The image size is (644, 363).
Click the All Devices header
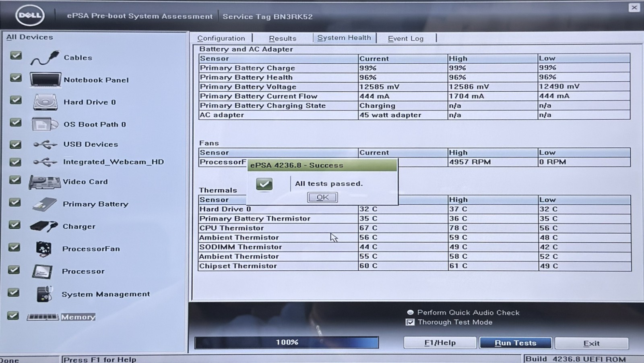(x=30, y=37)
